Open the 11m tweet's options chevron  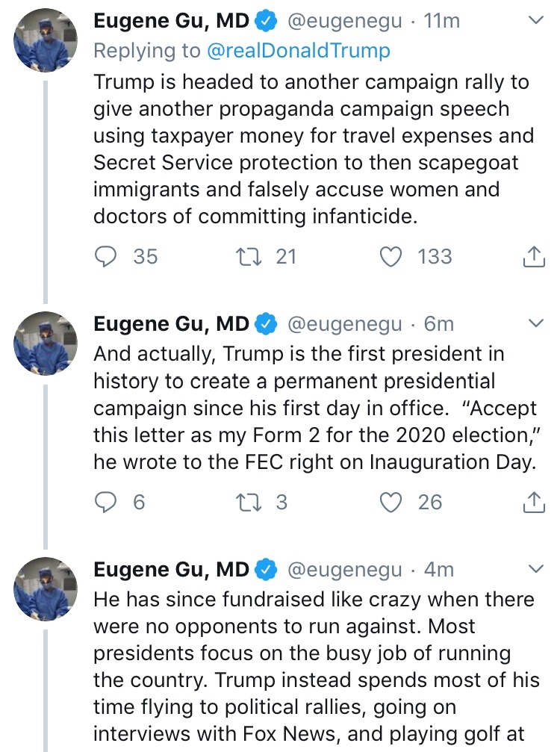(x=536, y=21)
